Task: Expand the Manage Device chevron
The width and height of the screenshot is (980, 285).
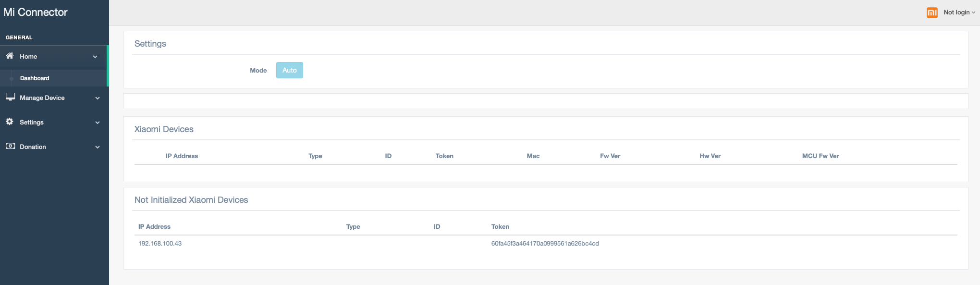Action: coord(98,98)
